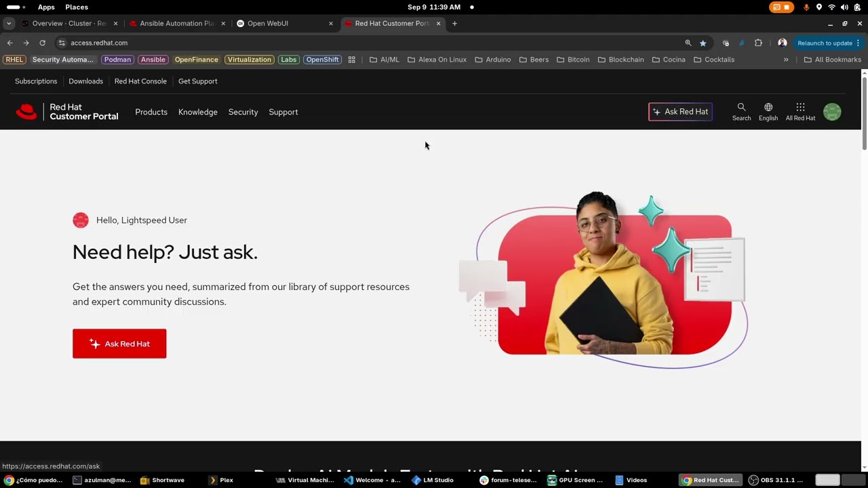Click Relaunch to update button
868x488 pixels.
coord(825,43)
